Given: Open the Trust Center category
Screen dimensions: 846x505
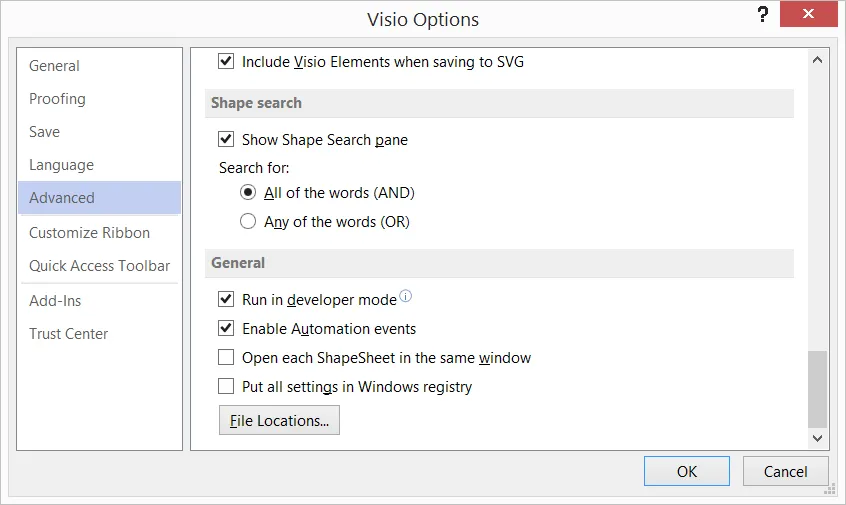Looking at the screenshot, I should click(x=99, y=333).
